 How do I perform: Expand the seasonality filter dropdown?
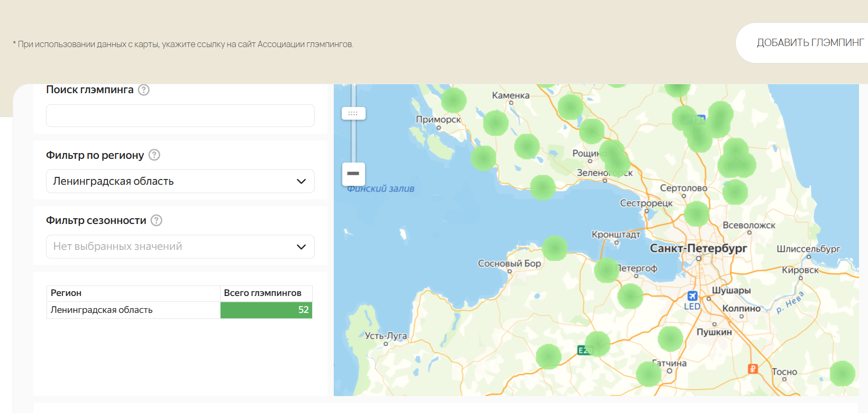(180, 247)
